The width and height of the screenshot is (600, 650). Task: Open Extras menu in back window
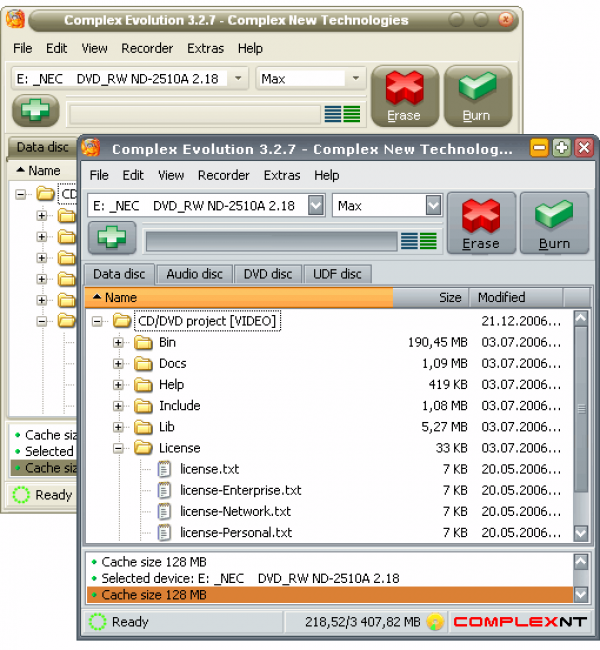206,48
